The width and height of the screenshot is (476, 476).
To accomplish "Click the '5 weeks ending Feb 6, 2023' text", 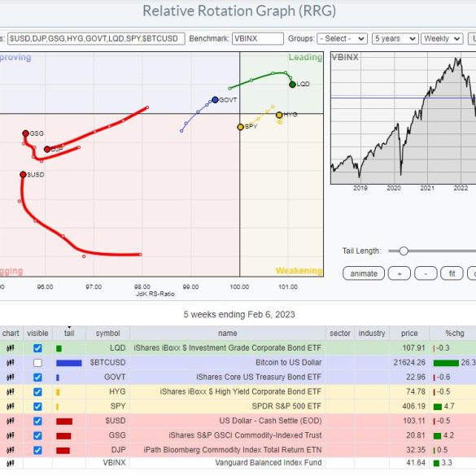I will (x=239, y=314).
